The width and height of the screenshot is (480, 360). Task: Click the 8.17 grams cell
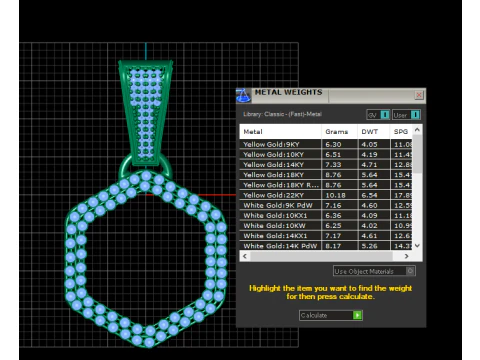(339, 246)
